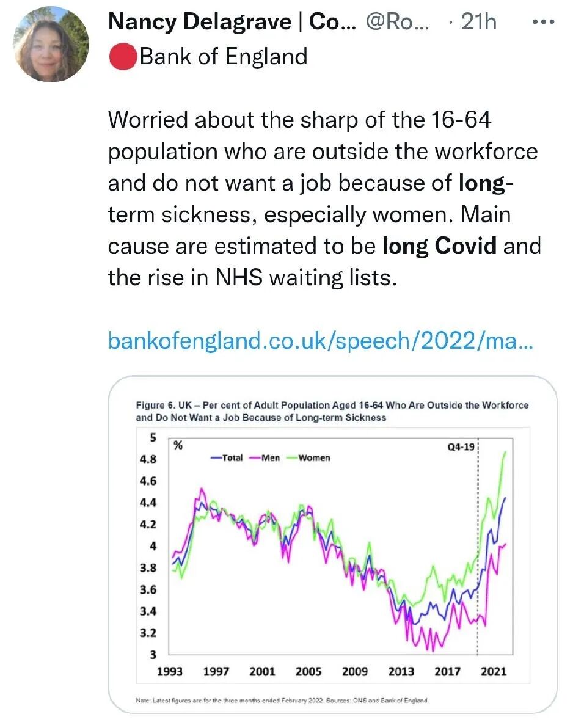This screenshot has width=584, height=728.
Task: Click the 1993 x-axis label
Action: (x=169, y=671)
